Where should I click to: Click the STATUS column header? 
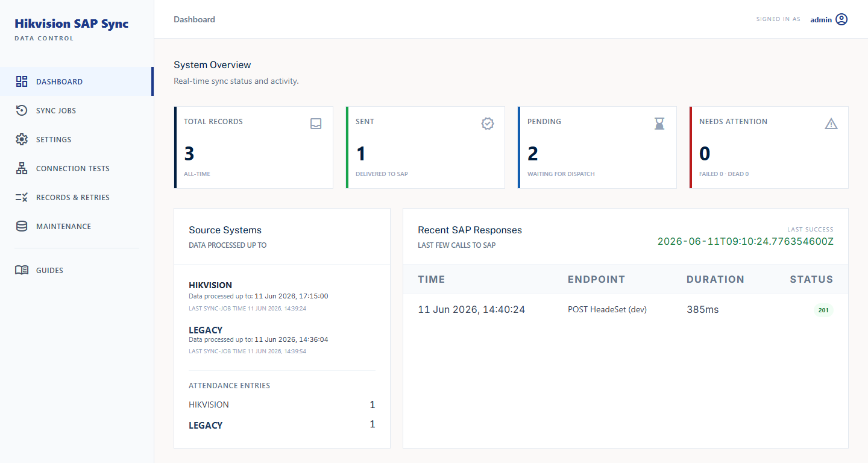(x=811, y=279)
